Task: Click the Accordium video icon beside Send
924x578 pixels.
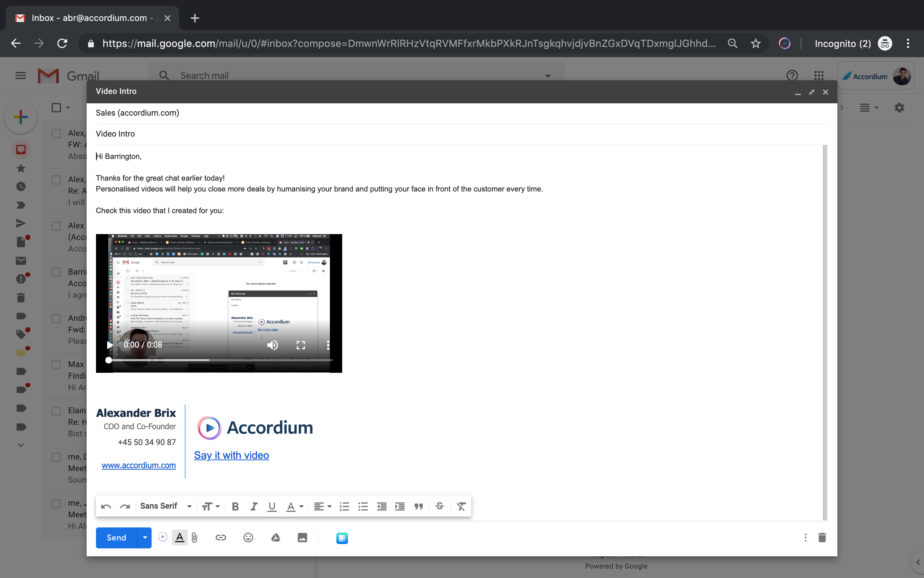Action: tap(163, 538)
